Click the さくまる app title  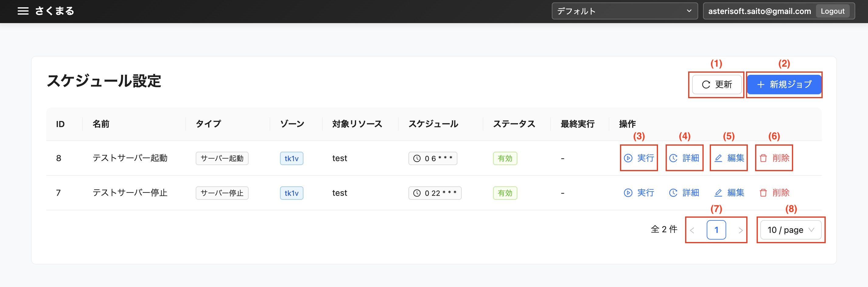pos(54,11)
